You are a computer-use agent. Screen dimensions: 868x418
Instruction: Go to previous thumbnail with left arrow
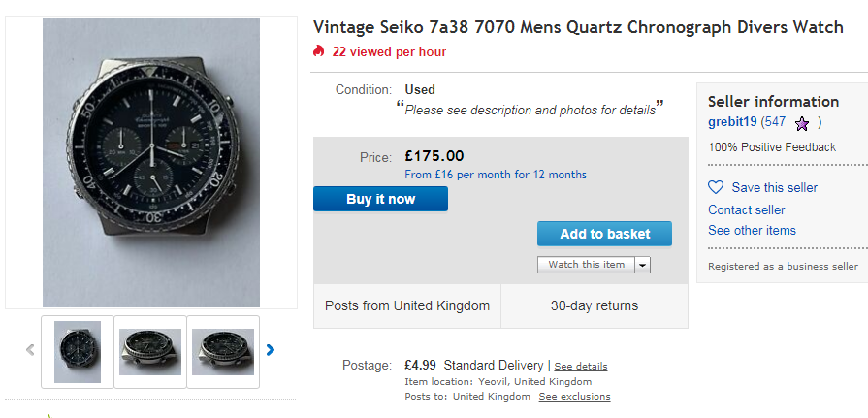tap(30, 350)
